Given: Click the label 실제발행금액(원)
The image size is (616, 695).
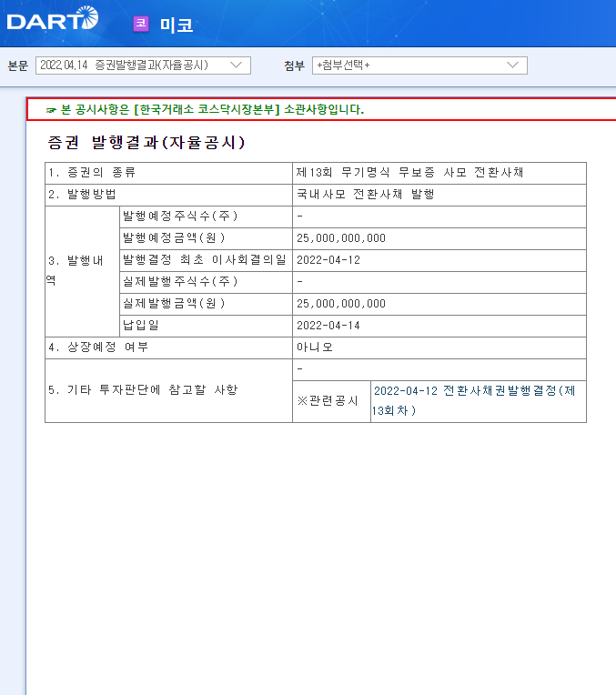Looking at the screenshot, I should tap(174, 304).
